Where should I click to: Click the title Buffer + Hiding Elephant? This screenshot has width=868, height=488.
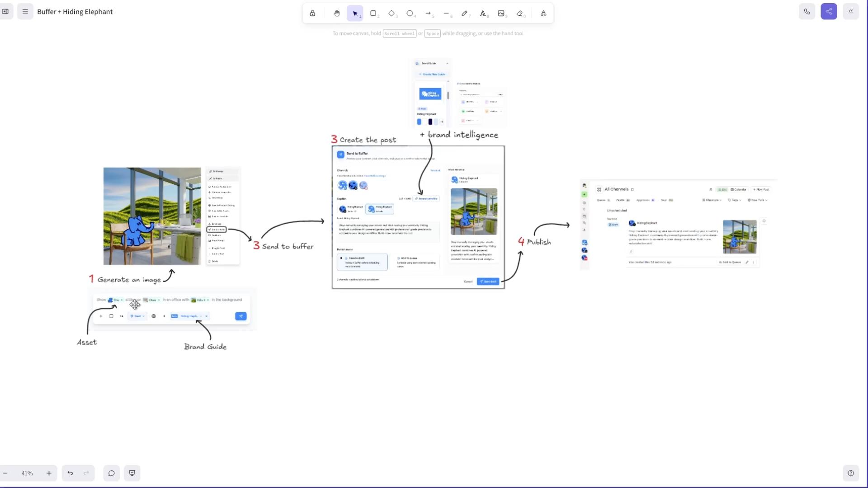[x=75, y=12]
